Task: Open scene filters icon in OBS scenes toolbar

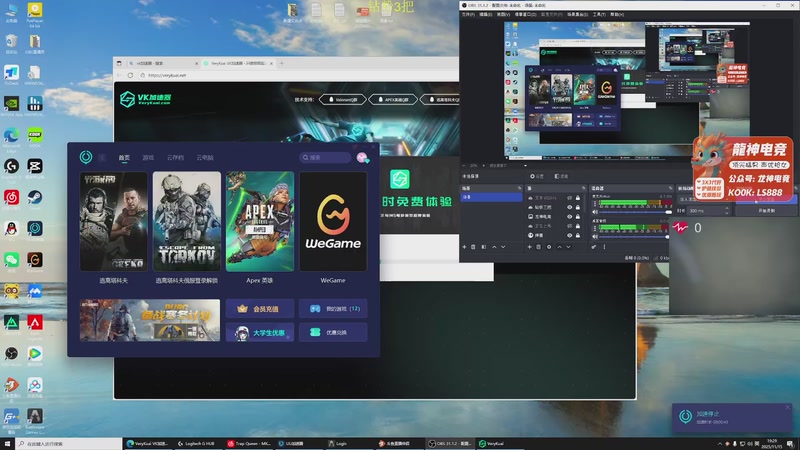Action: [484, 247]
